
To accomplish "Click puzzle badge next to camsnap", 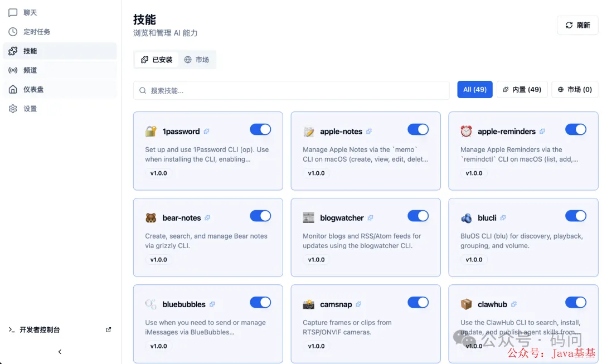I will coord(358,304).
